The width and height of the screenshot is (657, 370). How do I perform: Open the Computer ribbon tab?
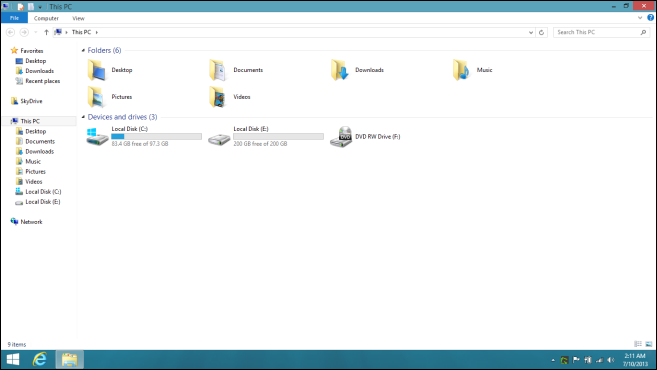pyautogui.click(x=46, y=18)
